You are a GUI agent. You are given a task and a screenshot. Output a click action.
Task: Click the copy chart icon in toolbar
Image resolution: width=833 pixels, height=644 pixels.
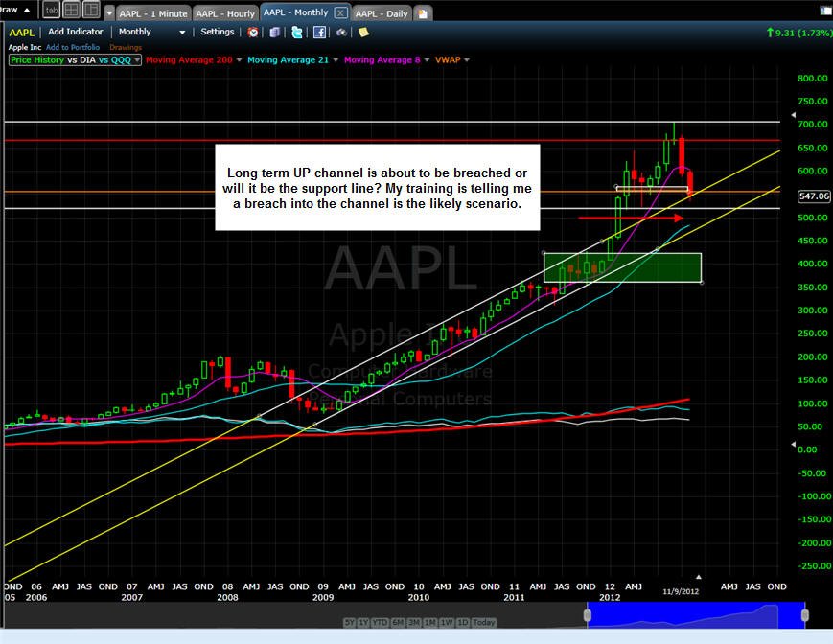tap(275, 33)
